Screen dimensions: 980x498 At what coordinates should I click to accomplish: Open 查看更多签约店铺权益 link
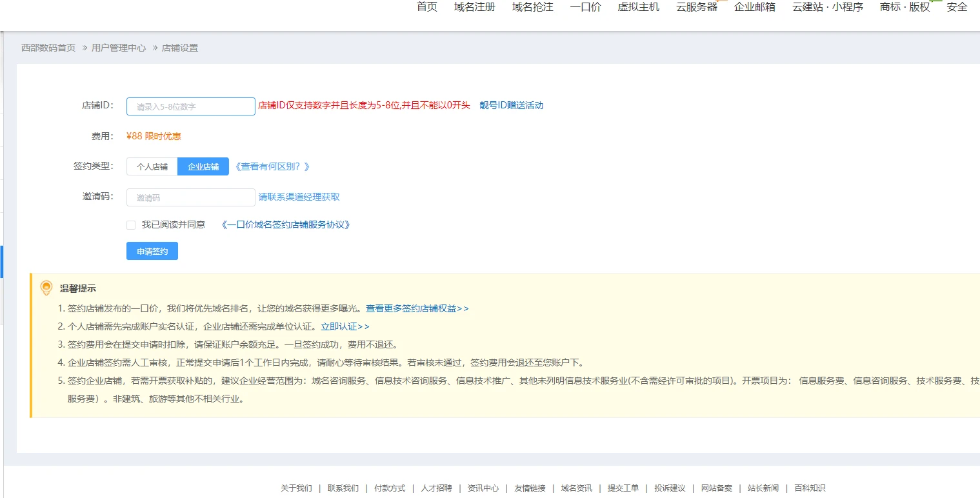pos(417,308)
